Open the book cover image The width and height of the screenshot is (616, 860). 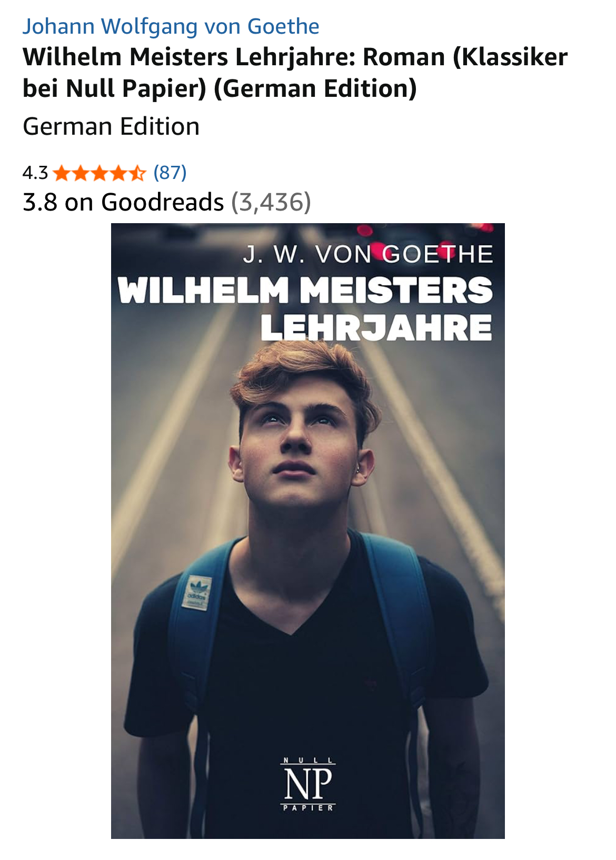[x=307, y=531]
